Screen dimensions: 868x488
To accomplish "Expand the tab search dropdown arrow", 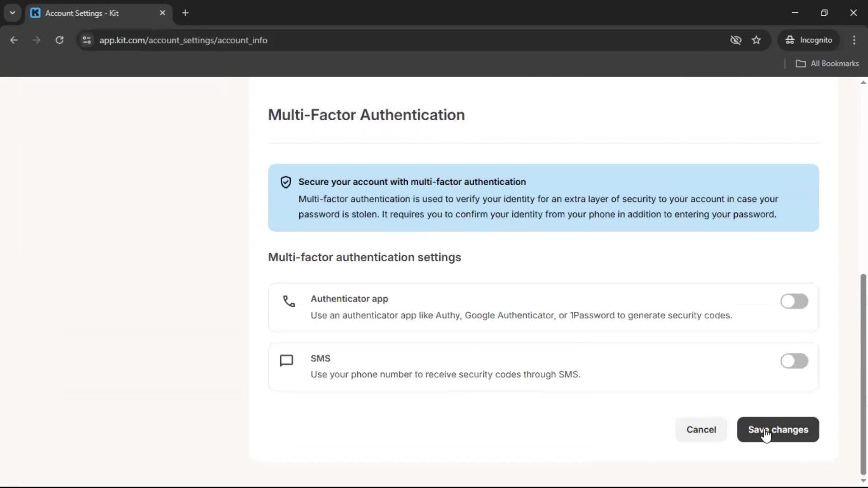I will pyautogui.click(x=13, y=13).
